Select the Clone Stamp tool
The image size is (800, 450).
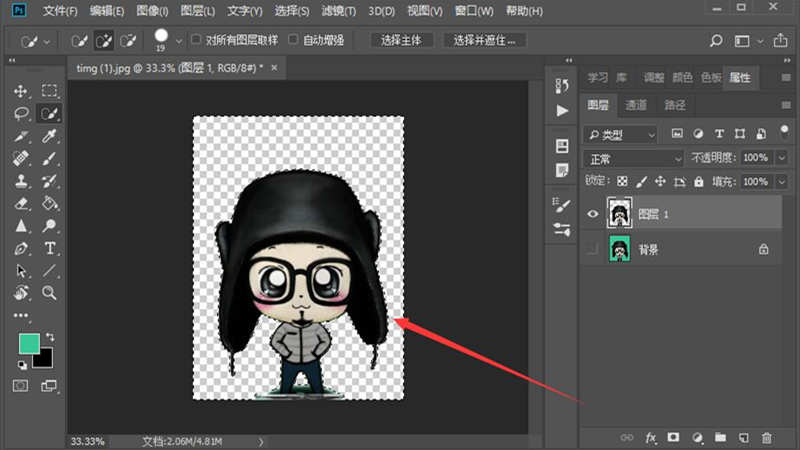(x=21, y=181)
